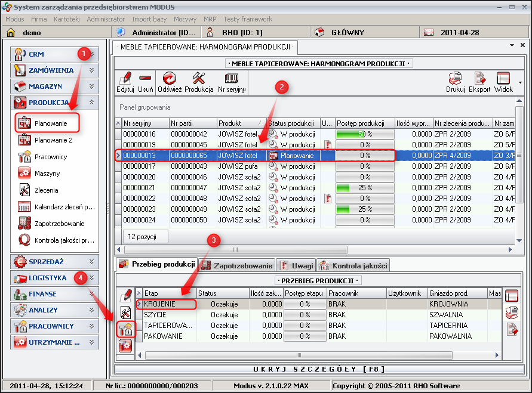532x393 pixels.
Task: Click UKRYJ SZCZEGÓŁY [F8] bar
Action: point(313,369)
